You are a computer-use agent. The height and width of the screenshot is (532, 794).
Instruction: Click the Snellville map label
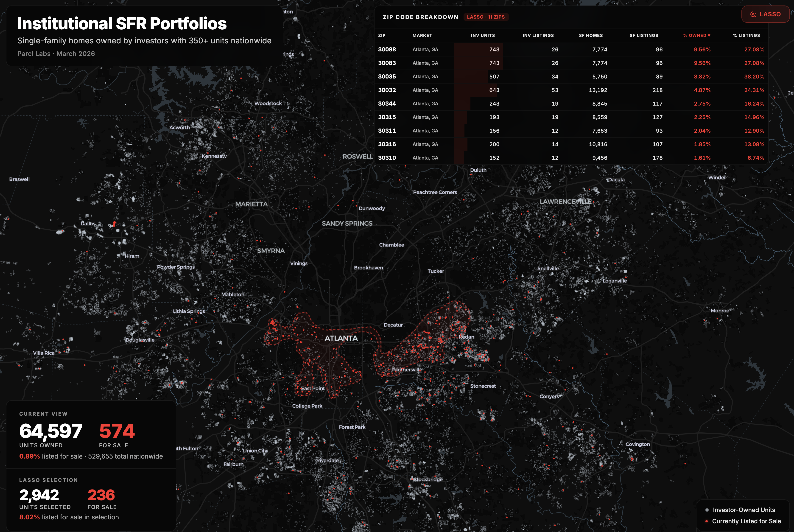[548, 268]
